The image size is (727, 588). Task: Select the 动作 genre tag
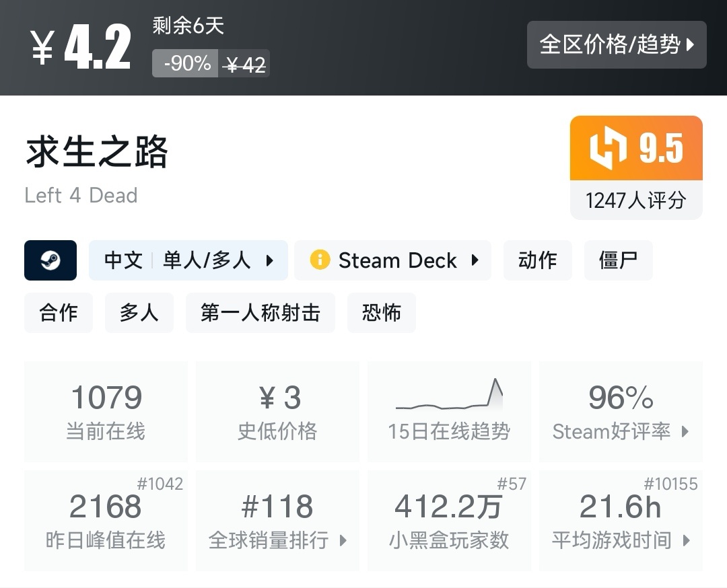point(537,260)
